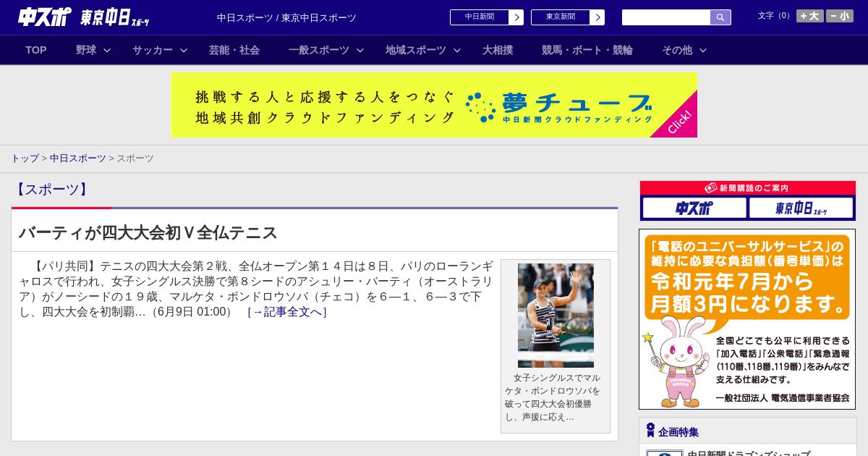Image resolution: width=868 pixels, height=456 pixels.
Task: Click the 夢チューブ crowdfunding banner ad
Action: coord(434,105)
